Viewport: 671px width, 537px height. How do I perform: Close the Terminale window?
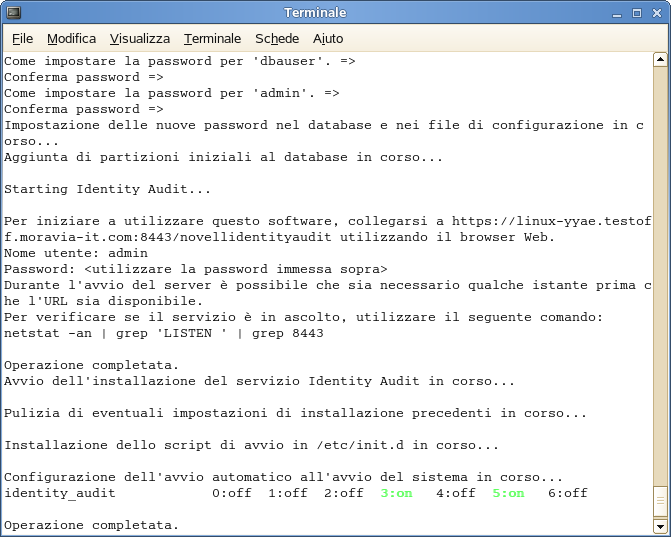[657, 13]
